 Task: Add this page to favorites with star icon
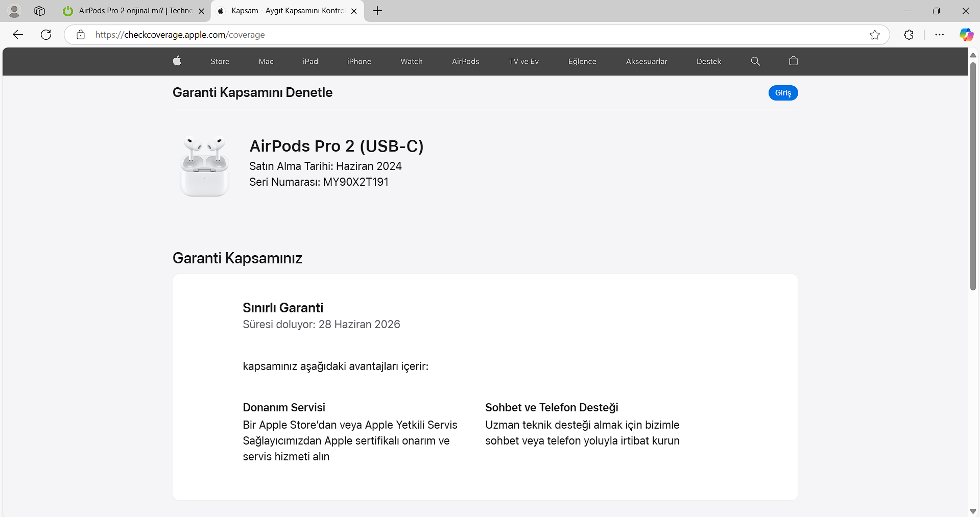875,35
